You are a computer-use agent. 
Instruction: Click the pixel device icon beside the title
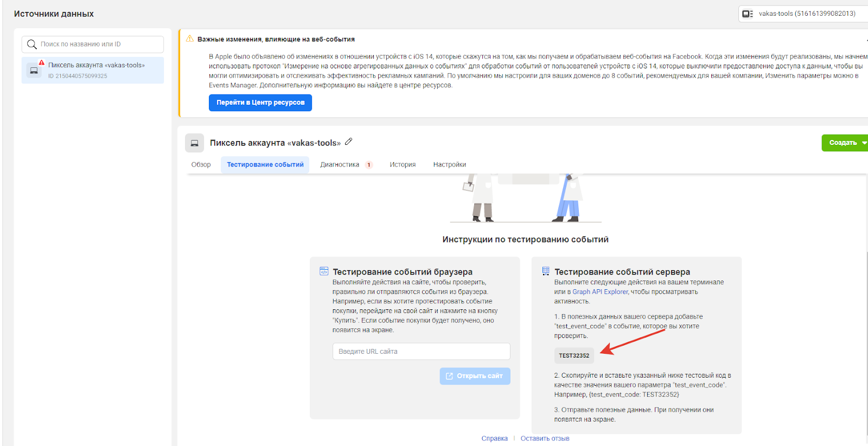[x=194, y=143]
